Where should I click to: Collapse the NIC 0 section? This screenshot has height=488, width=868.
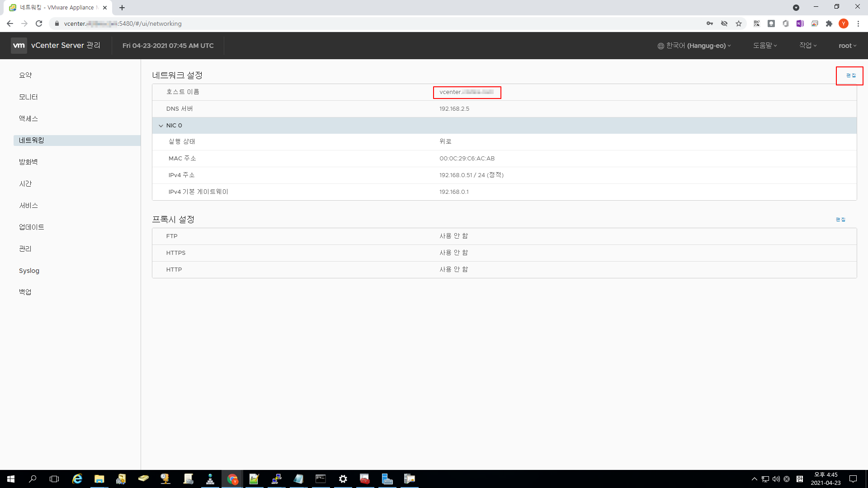pyautogui.click(x=161, y=126)
